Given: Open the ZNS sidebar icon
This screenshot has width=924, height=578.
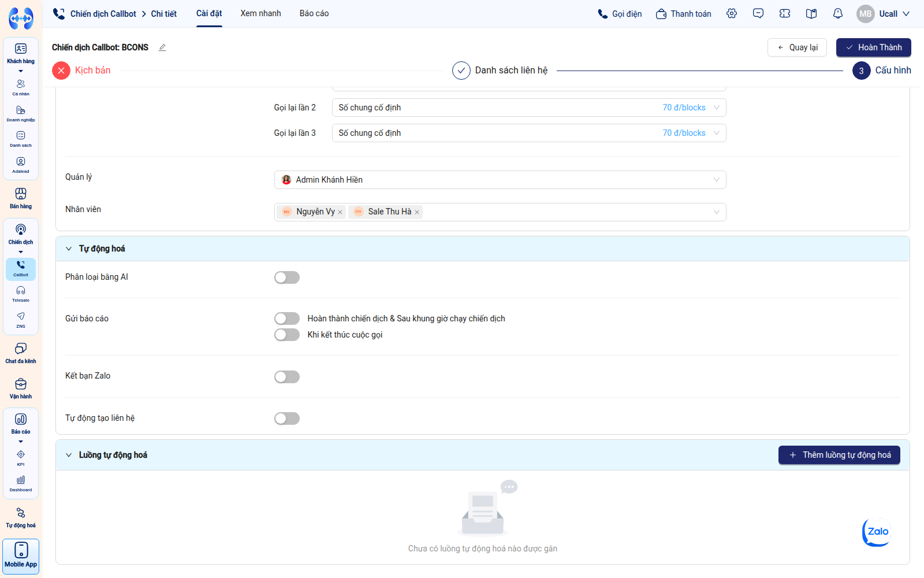Looking at the screenshot, I should 21,320.
